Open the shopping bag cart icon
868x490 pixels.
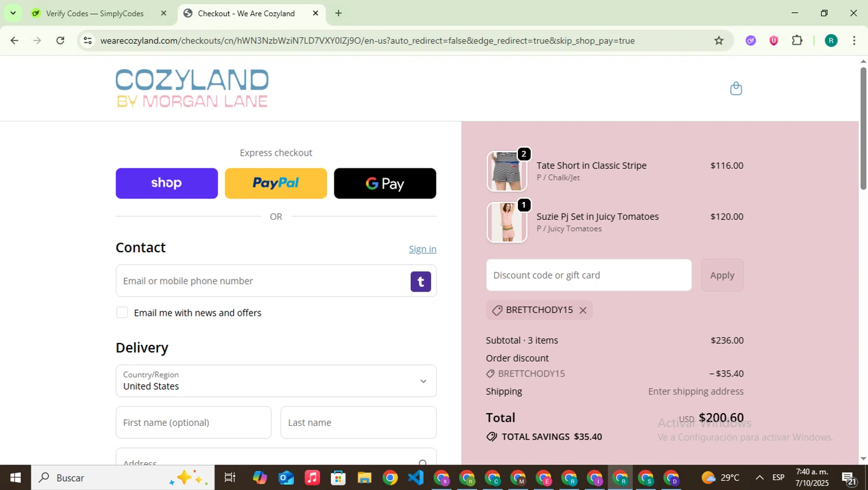(735, 89)
